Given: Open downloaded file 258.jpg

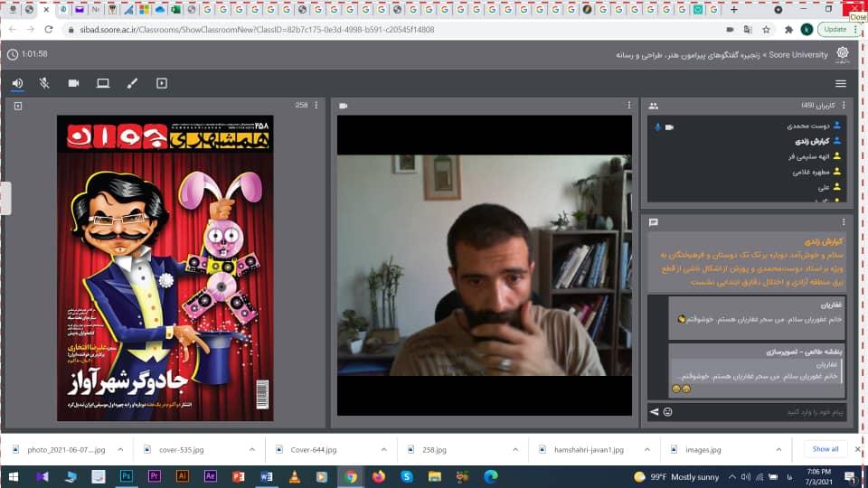Looking at the screenshot, I should click(x=434, y=450).
